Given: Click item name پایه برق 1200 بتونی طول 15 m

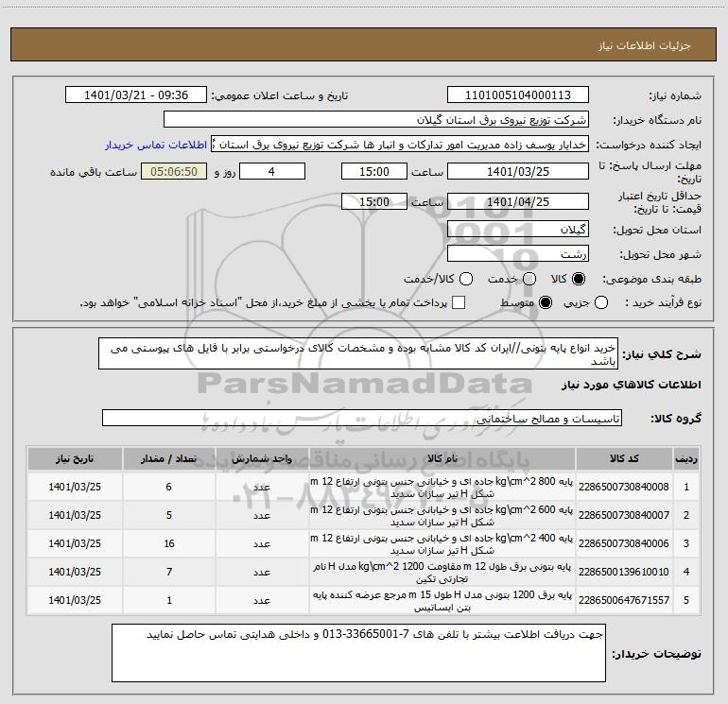Looking at the screenshot, I should click(442, 600).
